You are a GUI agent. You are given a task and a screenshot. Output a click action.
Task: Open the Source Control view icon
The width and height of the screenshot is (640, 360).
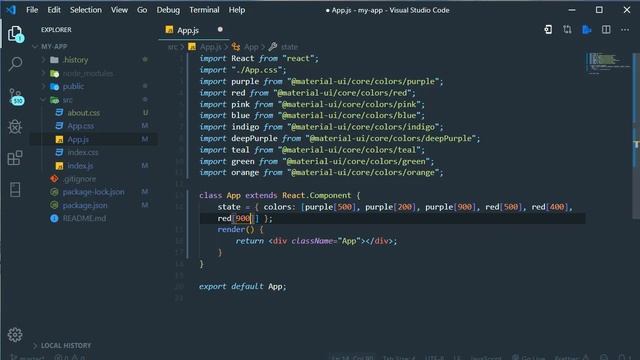(16, 96)
